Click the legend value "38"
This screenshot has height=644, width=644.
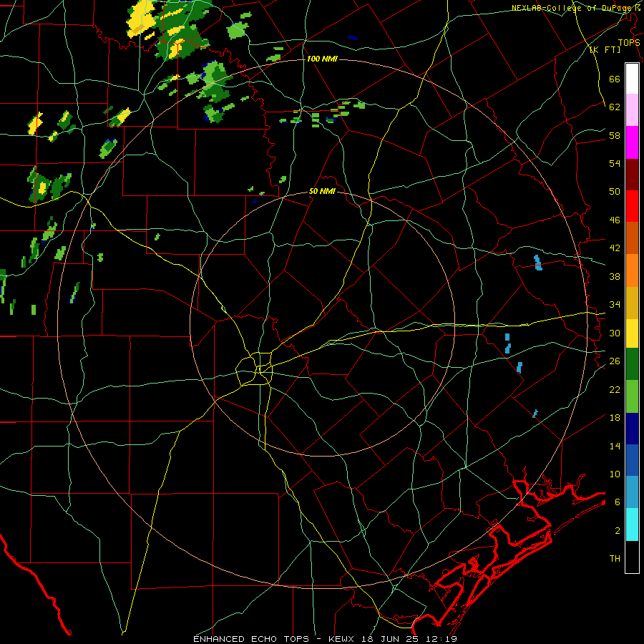click(615, 276)
